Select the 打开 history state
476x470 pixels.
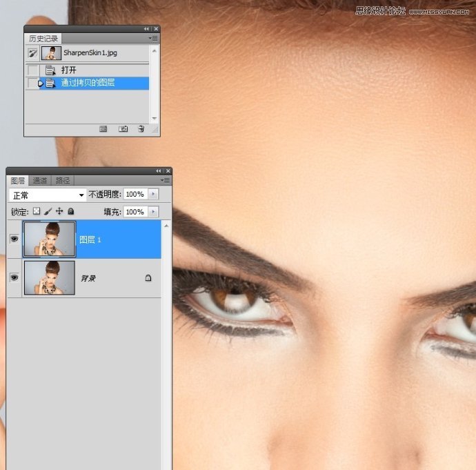point(87,70)
